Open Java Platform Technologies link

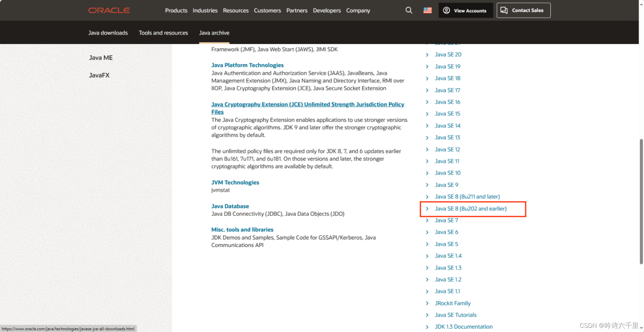(247, 65)
